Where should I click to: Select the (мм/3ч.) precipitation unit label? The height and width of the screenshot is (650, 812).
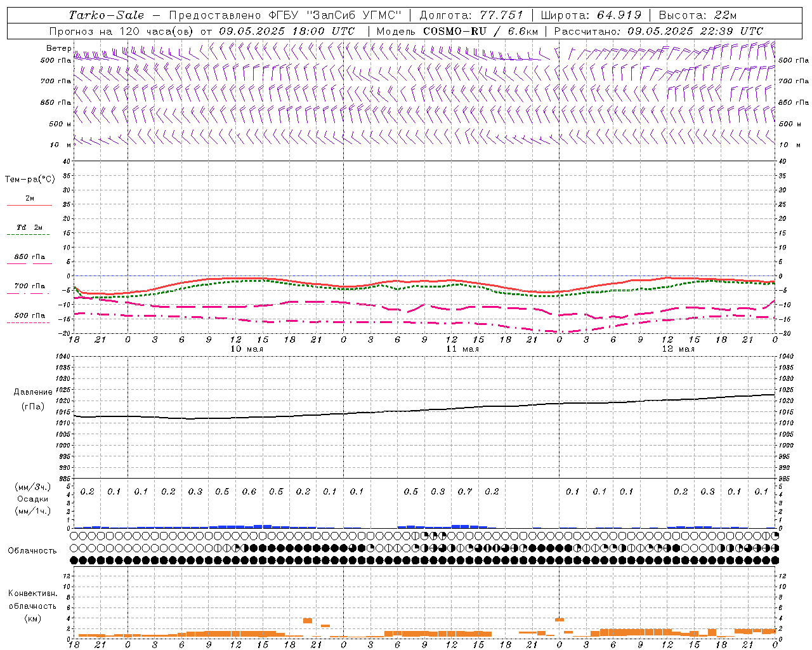33,487
